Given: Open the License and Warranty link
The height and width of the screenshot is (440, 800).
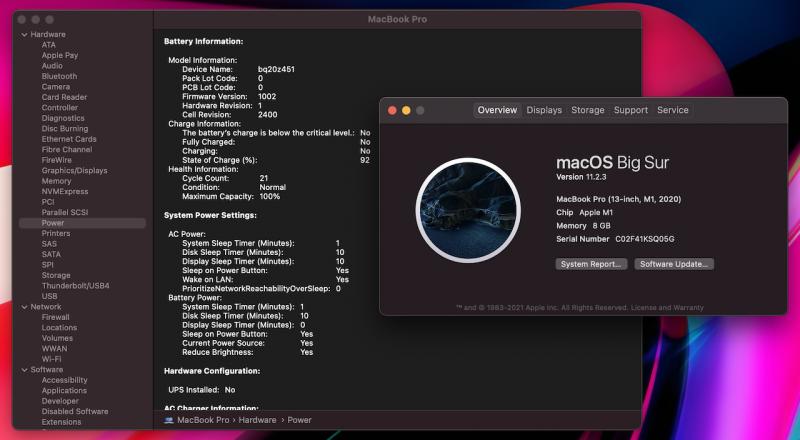Looking at the screenshot, I should click(667, 308).
